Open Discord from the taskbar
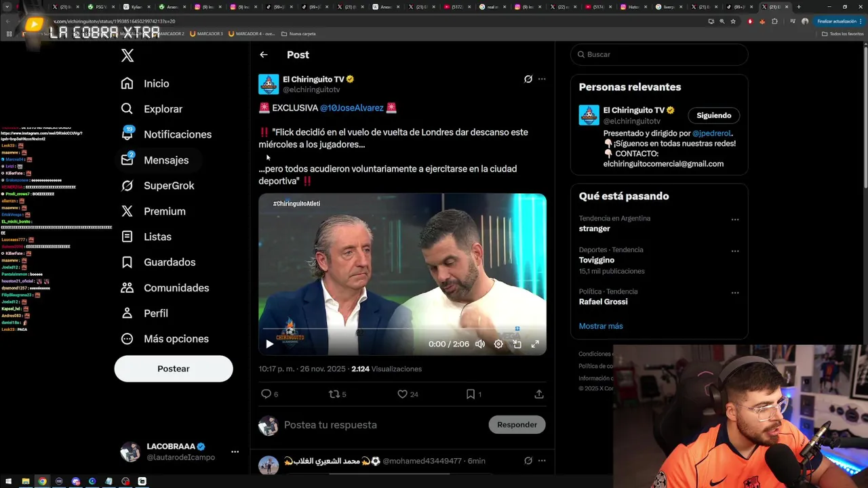The width and height of the screenshot is (868, 488). pos(75,481)
